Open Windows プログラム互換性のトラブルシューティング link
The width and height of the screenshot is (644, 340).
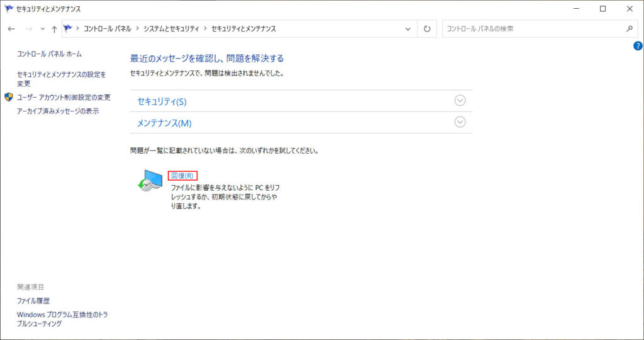[x=62, y=319]
